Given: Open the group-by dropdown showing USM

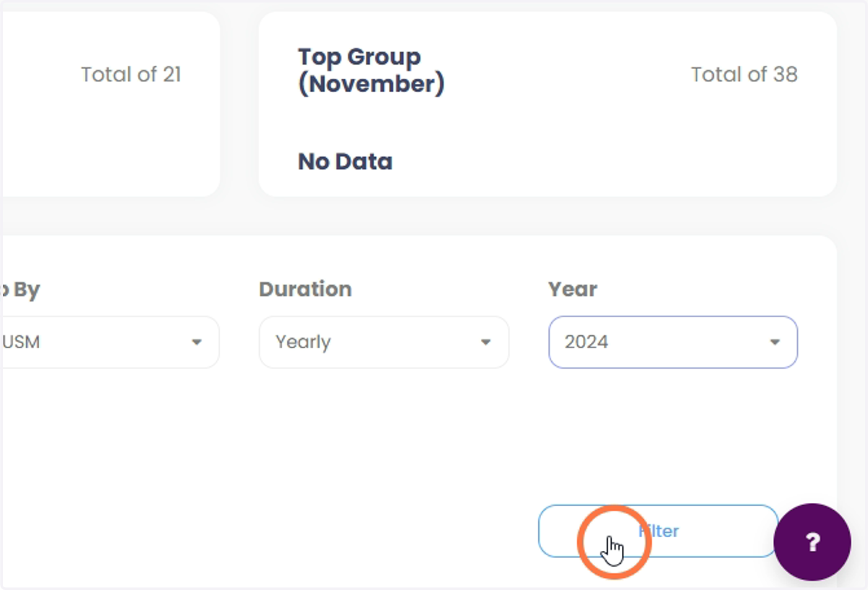Looking at the screenshot, I should point(109,342).
